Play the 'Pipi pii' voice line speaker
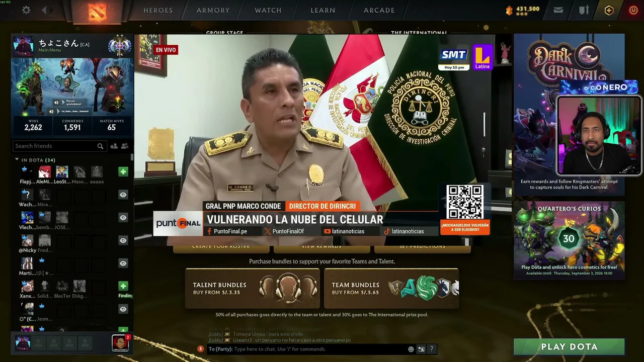This screenshot has height=362, width=644. pos(56,103)
